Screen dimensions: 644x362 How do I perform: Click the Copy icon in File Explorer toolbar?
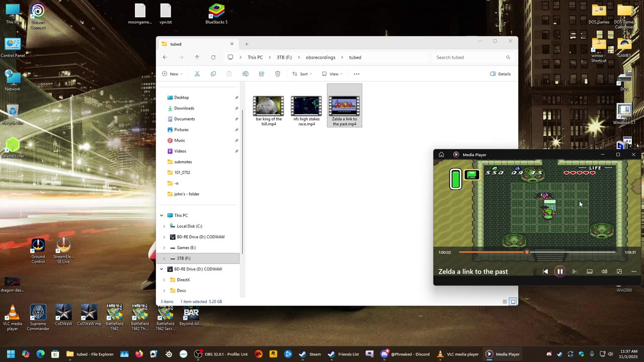(x=213, y=74)
